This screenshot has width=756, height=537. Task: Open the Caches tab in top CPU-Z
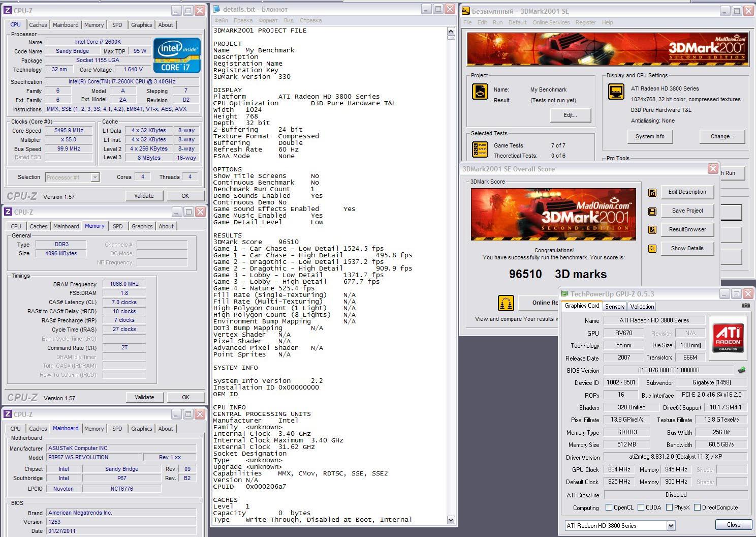coord(38,25)
